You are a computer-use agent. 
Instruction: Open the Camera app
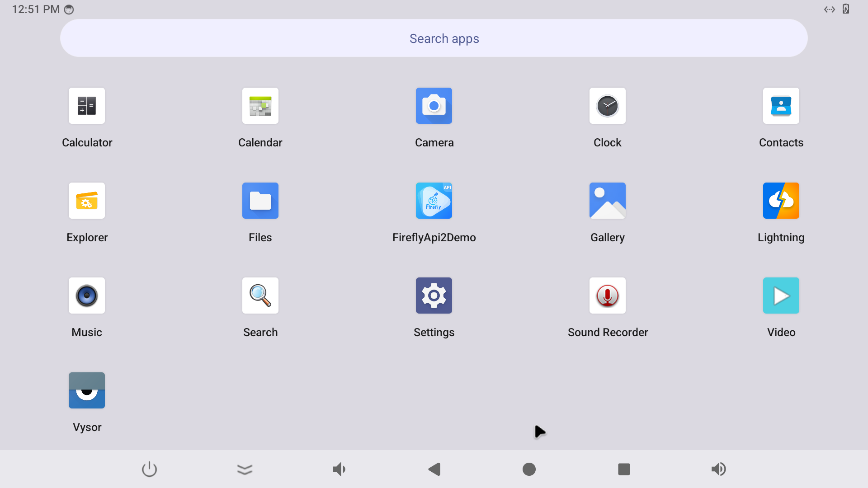[x=434, y=106]
